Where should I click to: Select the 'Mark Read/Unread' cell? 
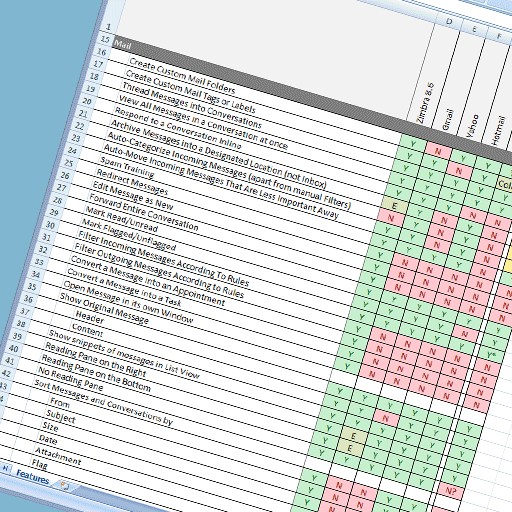(x=122, y=219)
